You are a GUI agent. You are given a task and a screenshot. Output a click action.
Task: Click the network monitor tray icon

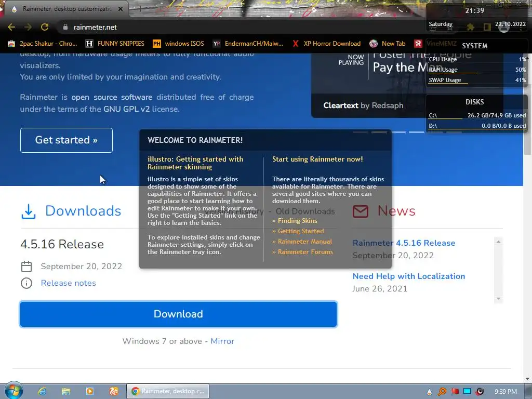pos(467,392)
